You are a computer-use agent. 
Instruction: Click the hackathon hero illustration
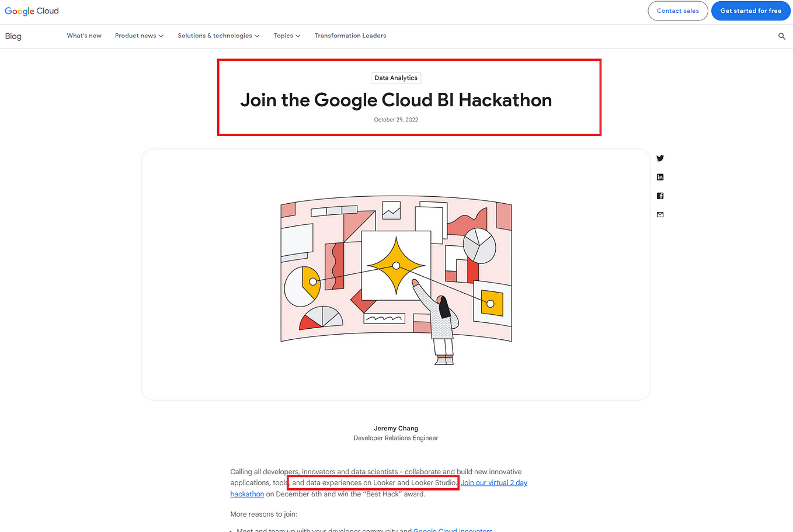point(396,274)
